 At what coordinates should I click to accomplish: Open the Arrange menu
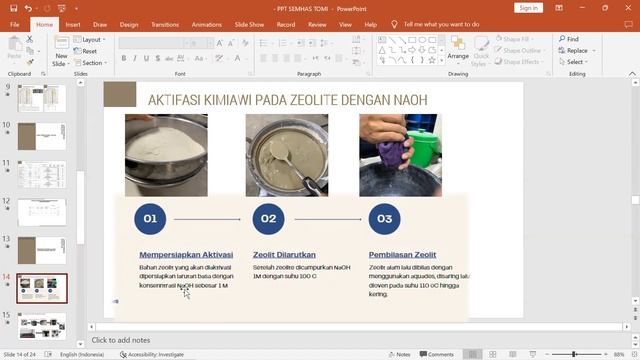[458, 49]
